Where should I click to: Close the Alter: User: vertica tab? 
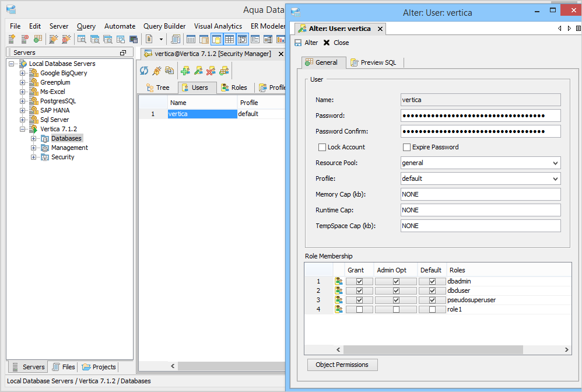coord(380,29)
